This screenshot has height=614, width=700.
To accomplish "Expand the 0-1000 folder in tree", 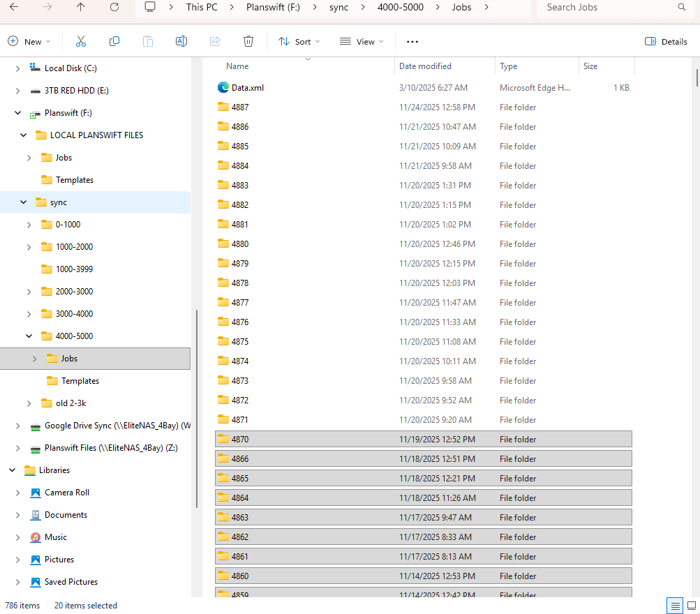I will [x=29, y=225].
